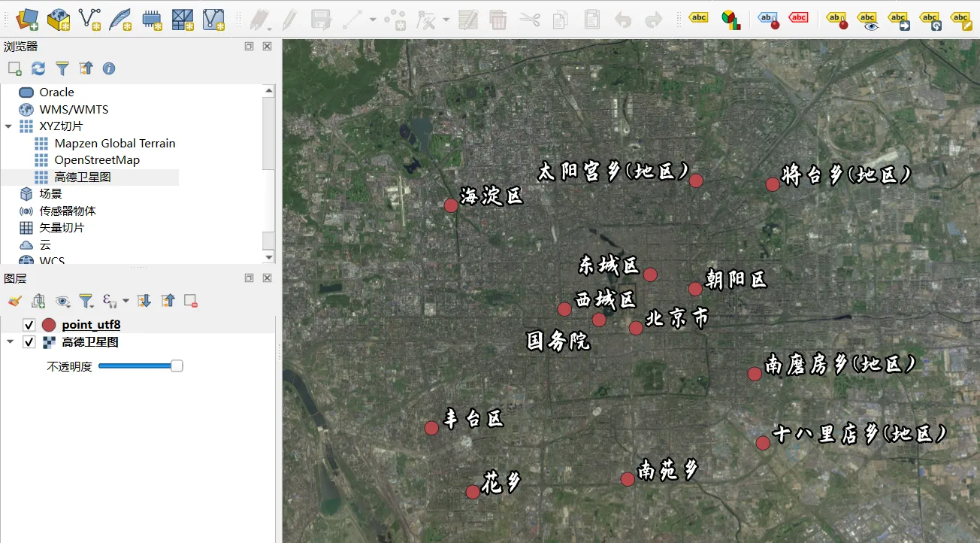Click the cut features scissors icon
This screenshot has height=543, width=980.
pyautogui.click(x=529, y=19)
